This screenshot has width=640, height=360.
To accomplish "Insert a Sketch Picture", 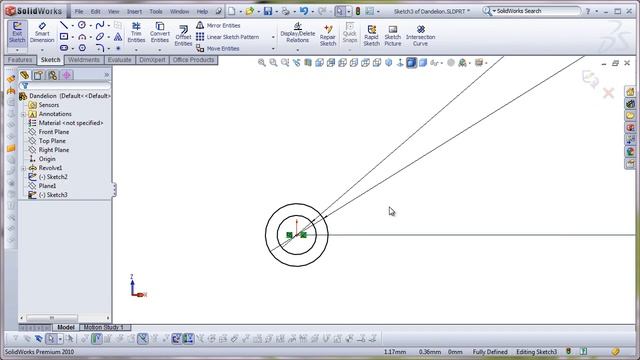I will click(393, 35).
